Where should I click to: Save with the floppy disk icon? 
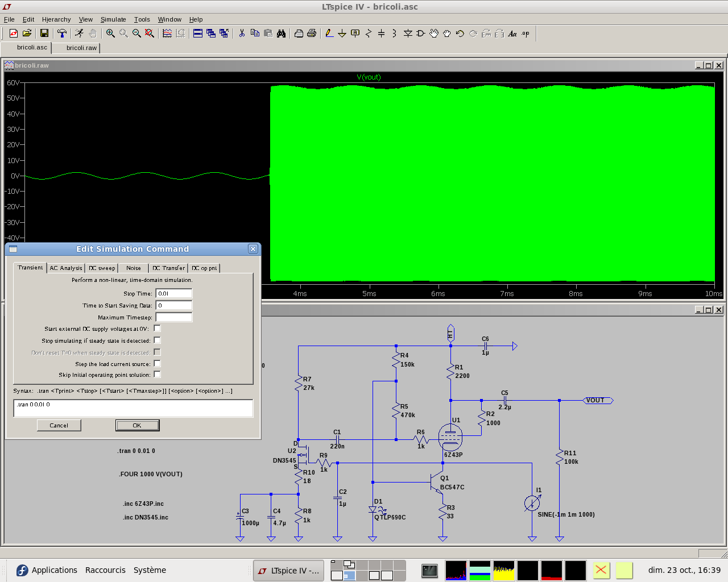pos(44,34)
